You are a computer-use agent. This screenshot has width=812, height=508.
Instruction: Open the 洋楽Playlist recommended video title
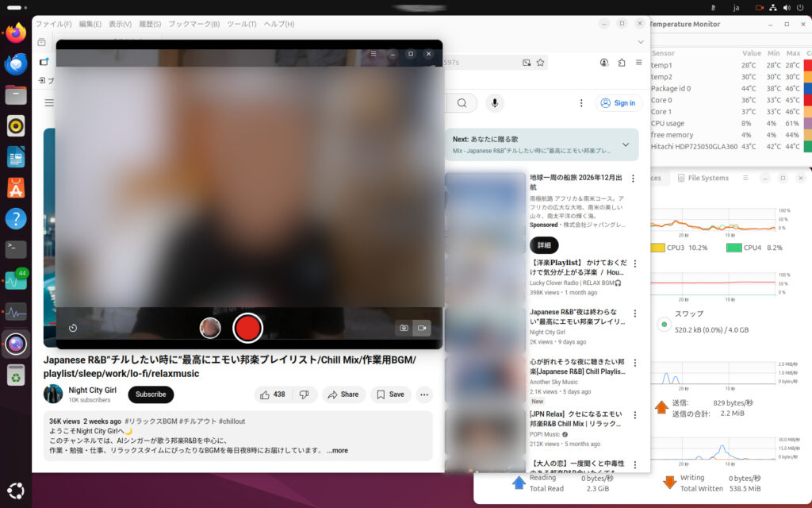[x=578, y=267]
